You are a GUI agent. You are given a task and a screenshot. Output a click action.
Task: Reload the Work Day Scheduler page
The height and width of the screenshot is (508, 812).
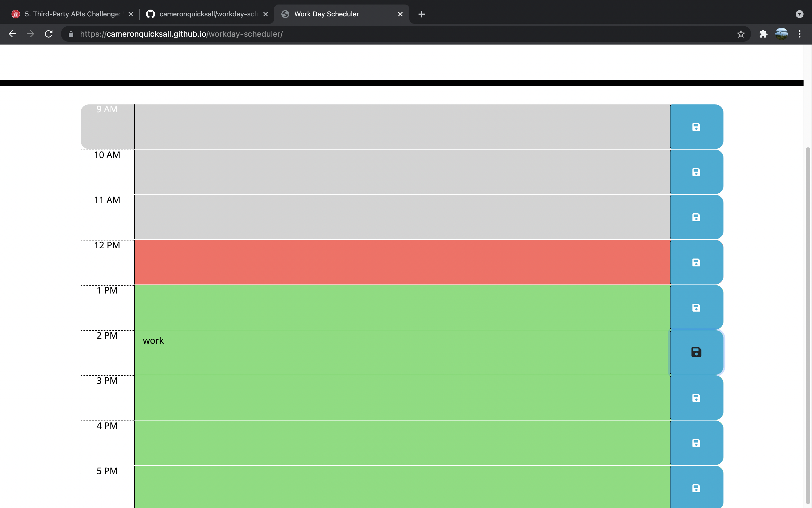[49, 34]
